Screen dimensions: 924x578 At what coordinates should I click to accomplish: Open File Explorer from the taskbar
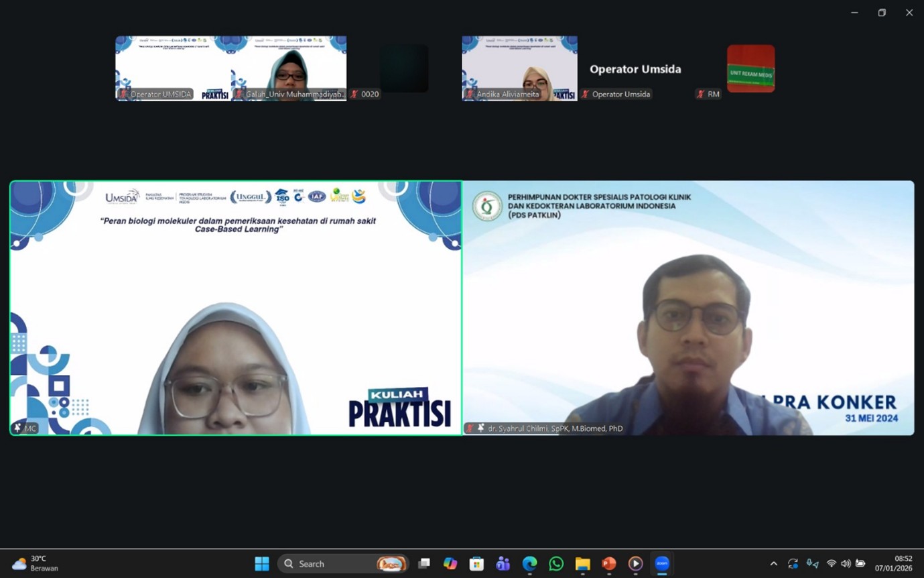582,564
